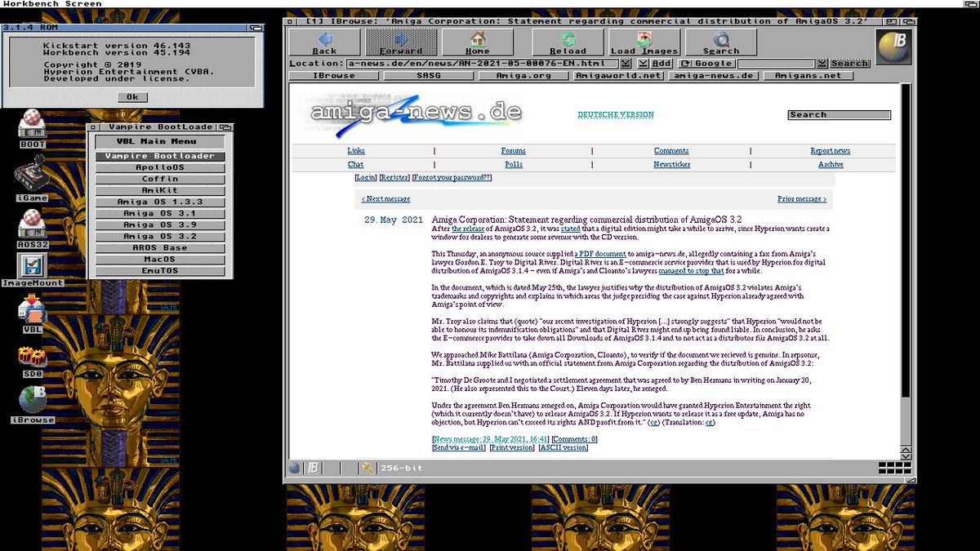The image size is (980, 551).
Task: Choose Amiga OS 3.1 in VBL menu
Action: click(x=160, y=213)
